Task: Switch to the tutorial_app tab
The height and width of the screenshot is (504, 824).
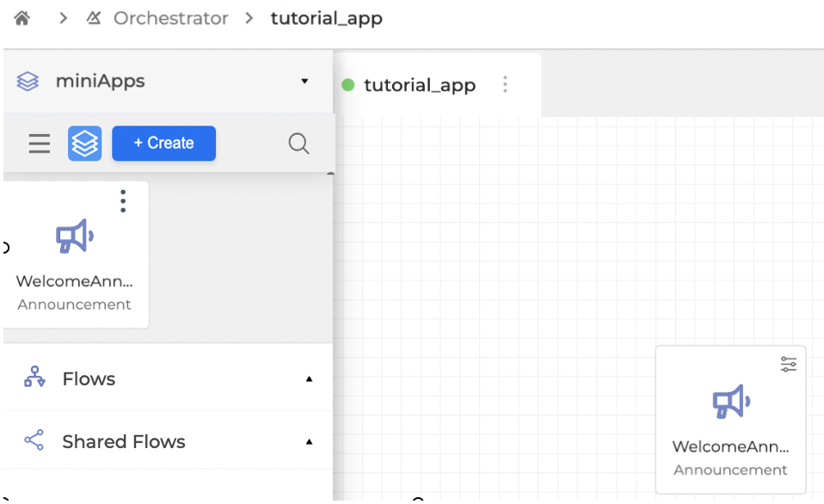Action: point(419,85)
